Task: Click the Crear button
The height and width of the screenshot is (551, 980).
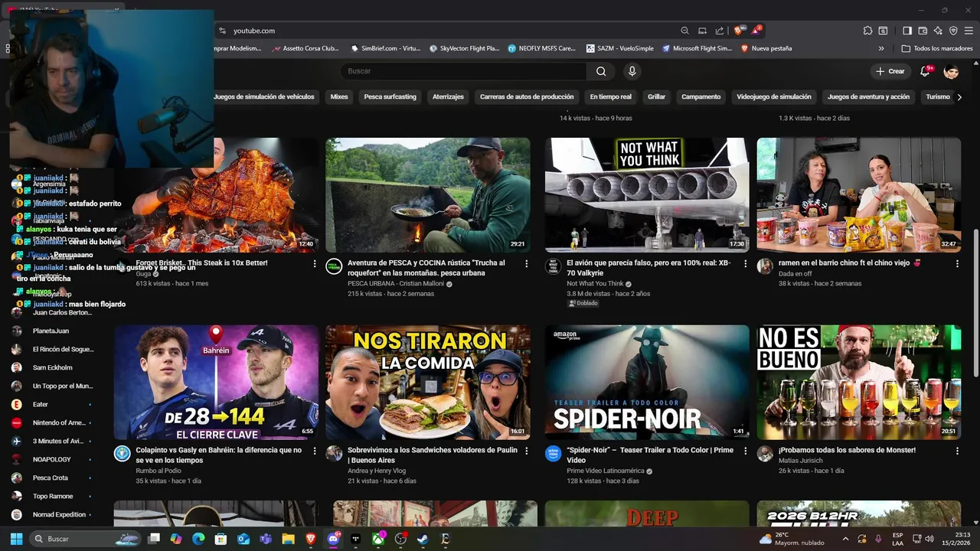Action: pos(890,71)
